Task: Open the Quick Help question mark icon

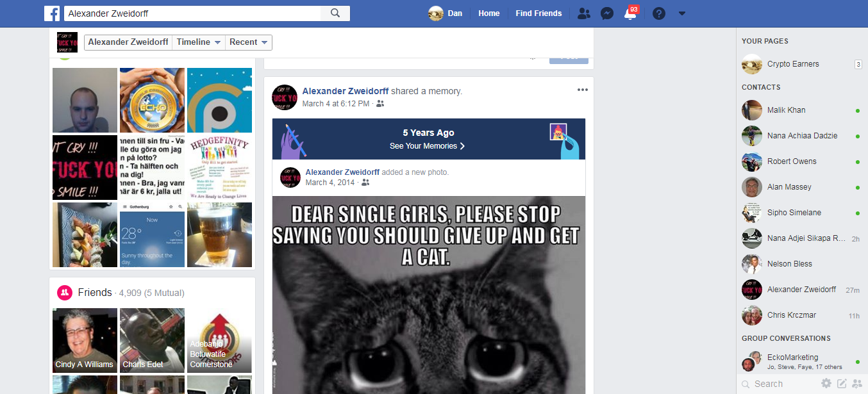Action: (659, 13)
